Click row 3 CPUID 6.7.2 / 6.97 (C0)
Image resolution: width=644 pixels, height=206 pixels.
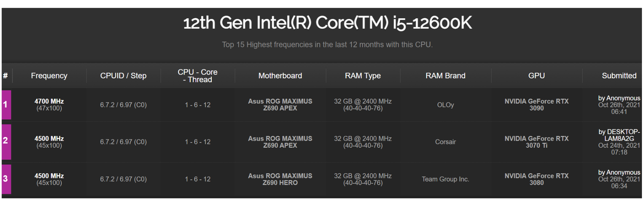(123, 179)
